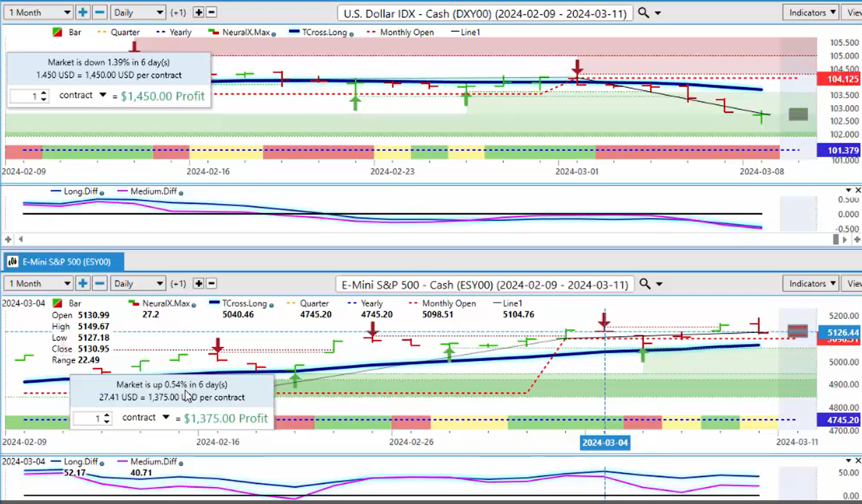The image size is (862, 504).
Task: Close the DXY indicator pane
Action: click(858, 191)
